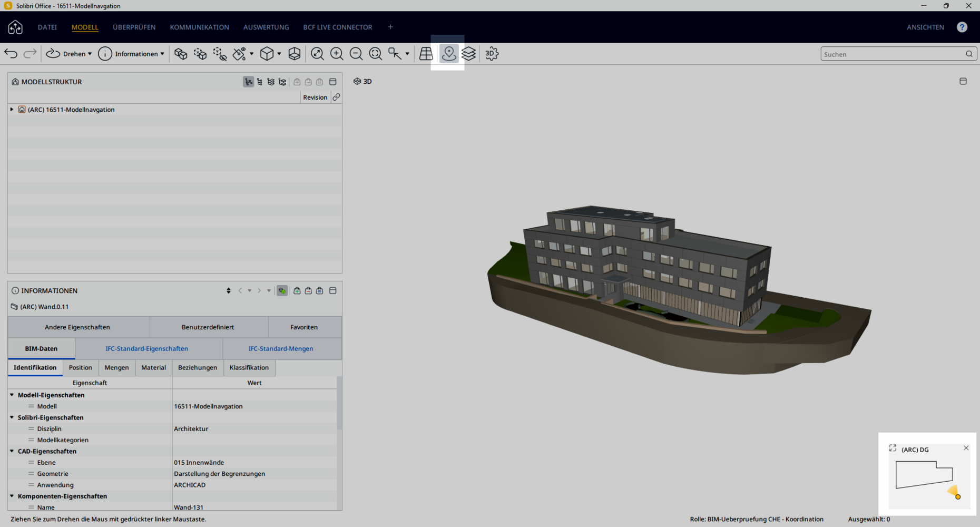Open the help question mark
This screenshot has width=980, height=527.
pos(962,27)
